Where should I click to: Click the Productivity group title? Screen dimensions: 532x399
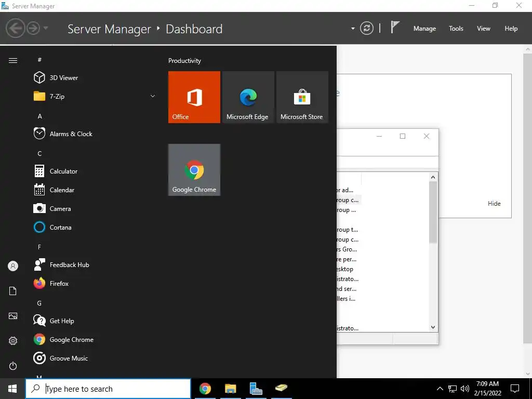click(x=184, y=61)
